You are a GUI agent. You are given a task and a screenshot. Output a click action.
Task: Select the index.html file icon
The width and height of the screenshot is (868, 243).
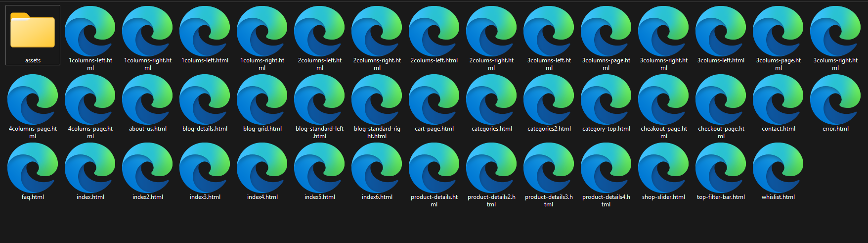coord(90,168)
